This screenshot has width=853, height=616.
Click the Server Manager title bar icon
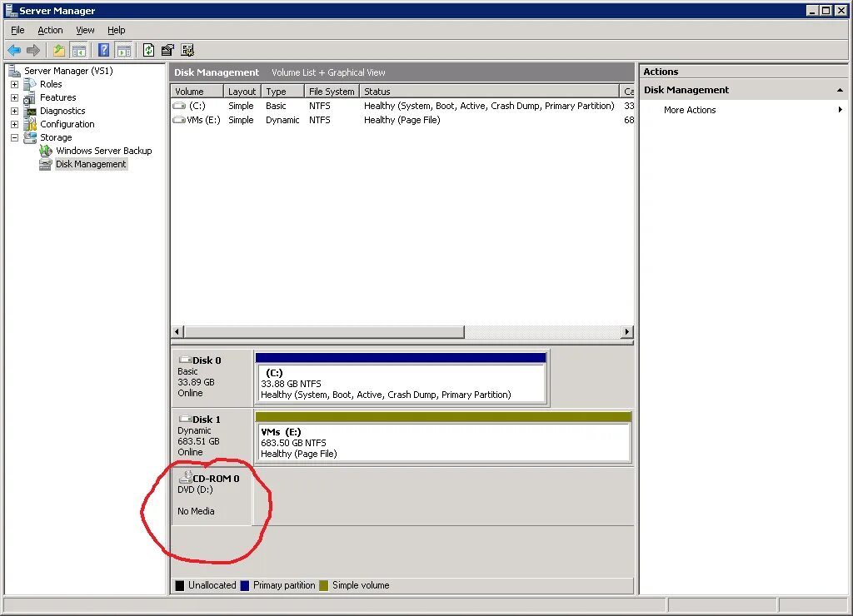point(11,10)
